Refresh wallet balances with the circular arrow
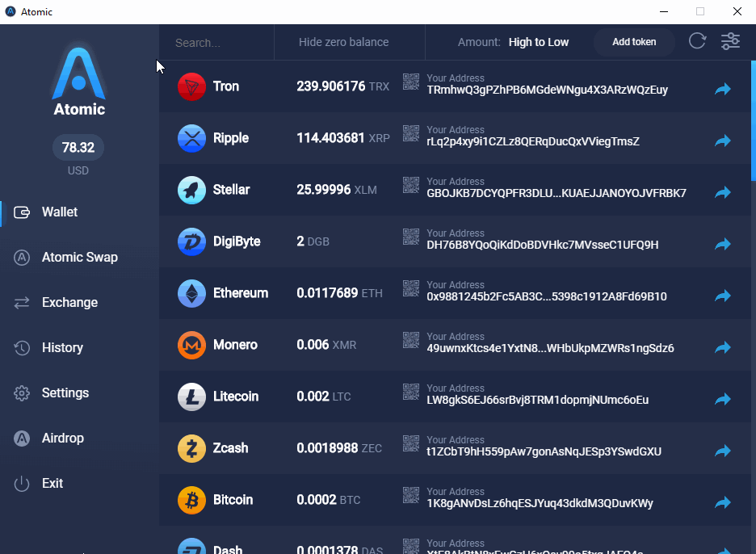Screen dimensions: 756x554 [697, 41]
